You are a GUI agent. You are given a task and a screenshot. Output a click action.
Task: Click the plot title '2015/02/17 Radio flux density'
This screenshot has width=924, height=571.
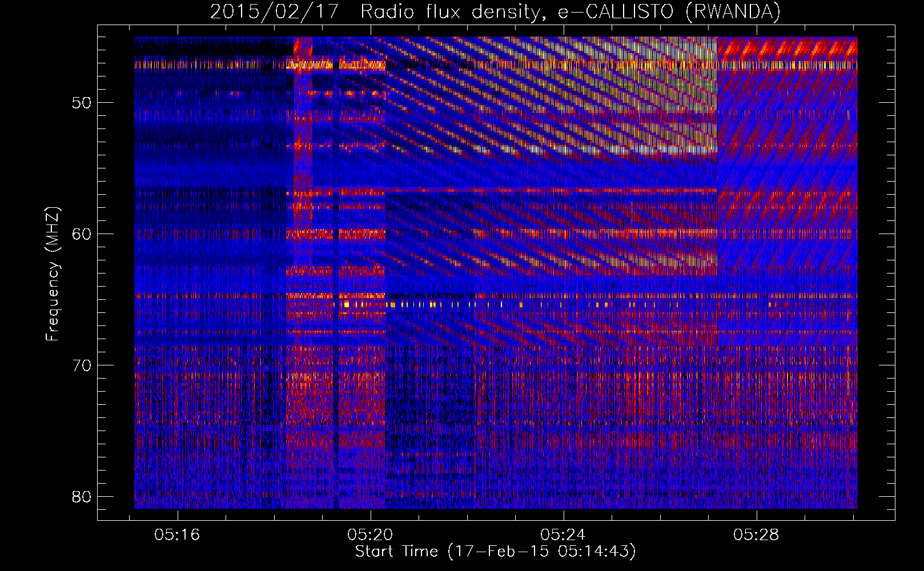pos(495,11)
